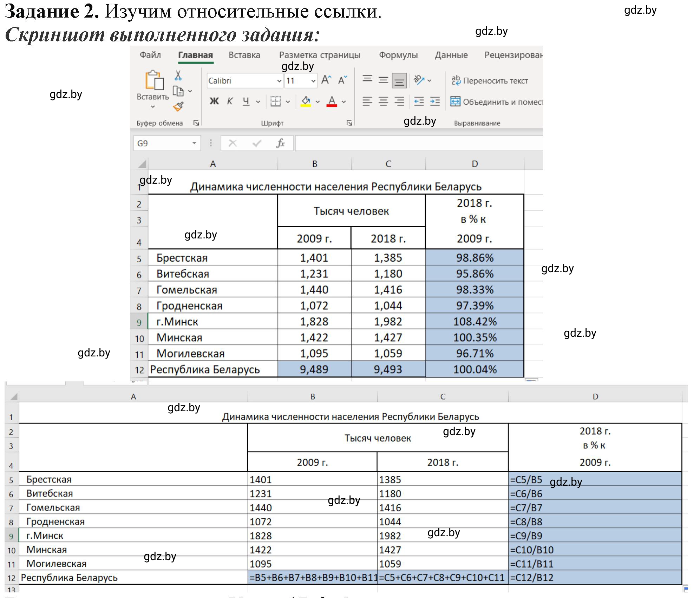Align text to middle vertically
The image size is (700, 598).
383,80
